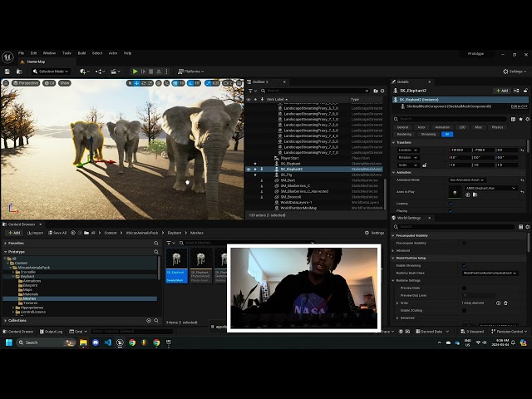Open the Window menu
532x399 pixels.
click(x=50, y=53)
